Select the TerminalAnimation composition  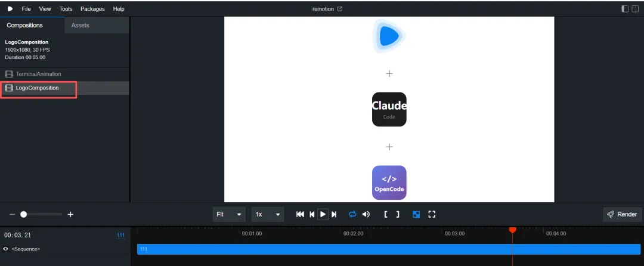click(x=64, y=74)
